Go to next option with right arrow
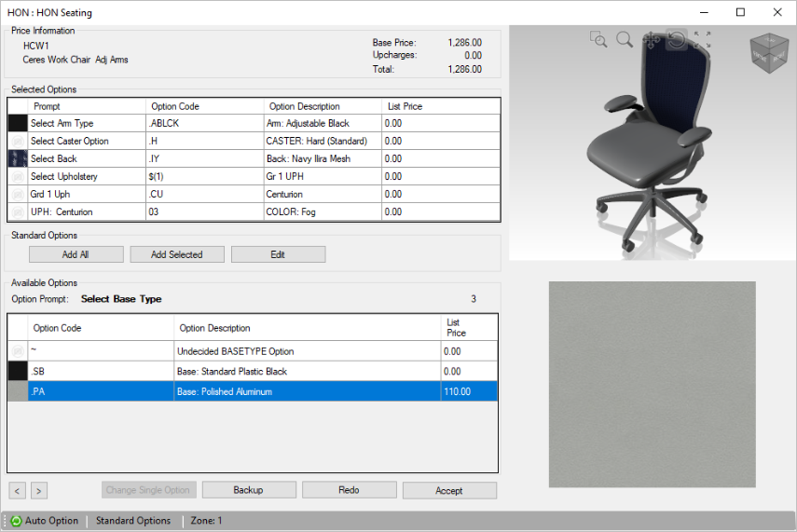 click(38, 491)
